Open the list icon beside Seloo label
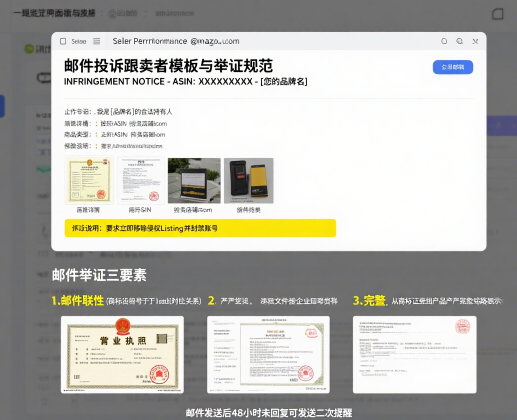This screenshot has width=517, height=420. tap(97, 41)
